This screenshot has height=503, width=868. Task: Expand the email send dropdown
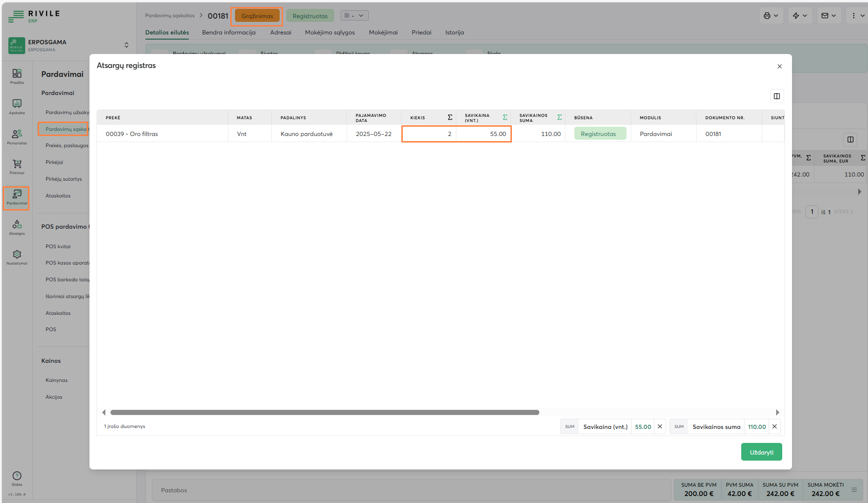(x=828, y=16)
